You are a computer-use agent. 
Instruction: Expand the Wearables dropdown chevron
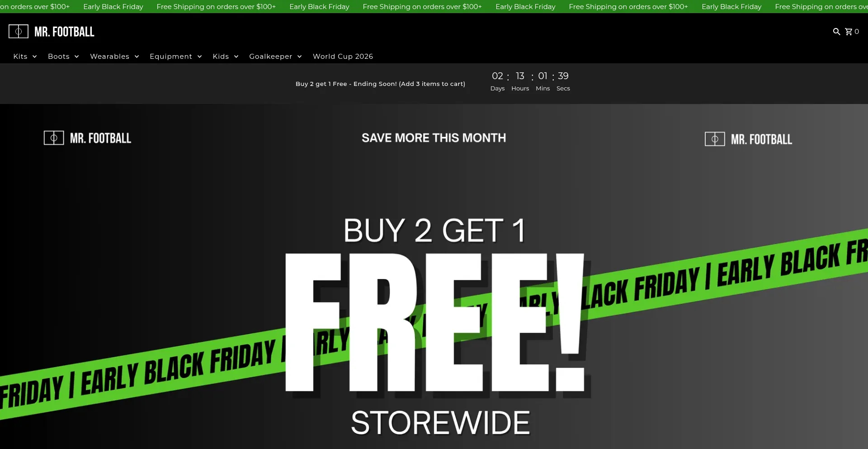coord(137,57)
